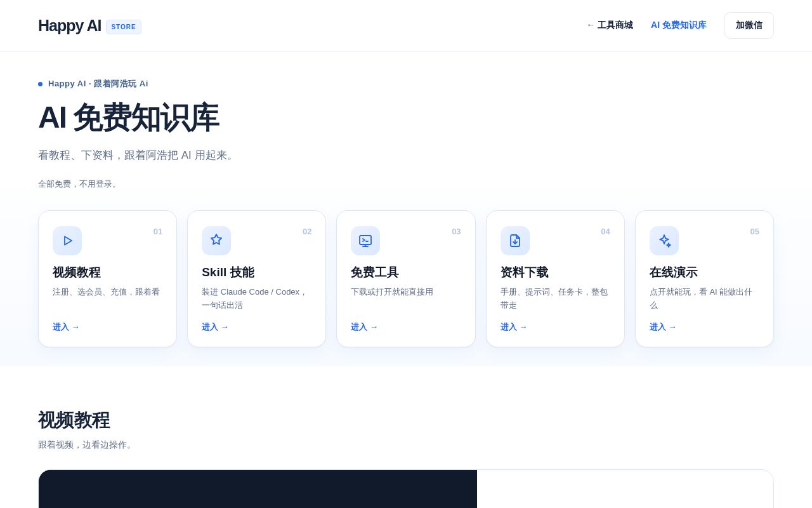Click subtitle 看教程、下资料，跟着阿浩把 AI 用起来
This screenshot has height=508, width=812.
[138, 156]
